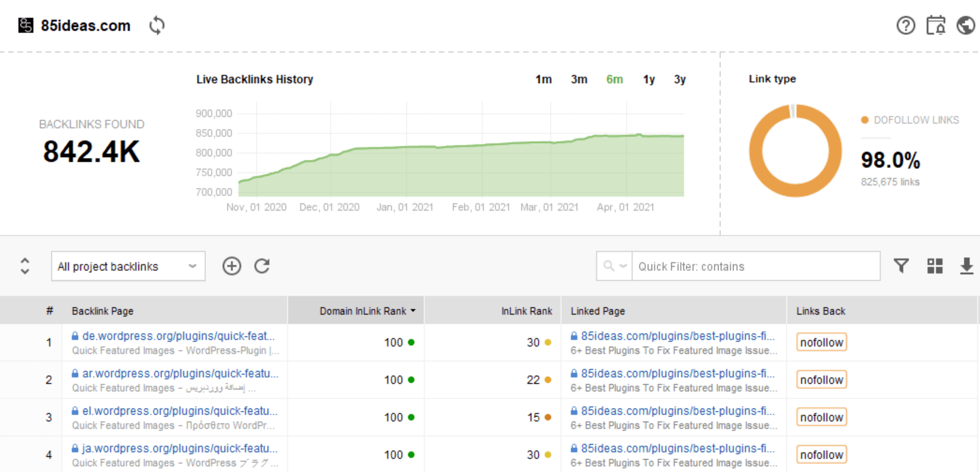The image size is (980, 472).
Task: Reload the backlinks table with the refresh icon
Action: 262,266
